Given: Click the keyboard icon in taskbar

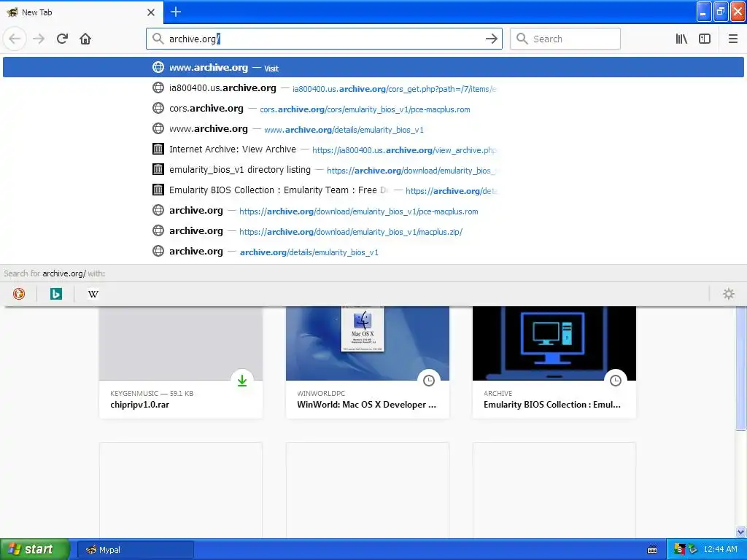Looking at the screenshot, I should click(x=652, y=550).
